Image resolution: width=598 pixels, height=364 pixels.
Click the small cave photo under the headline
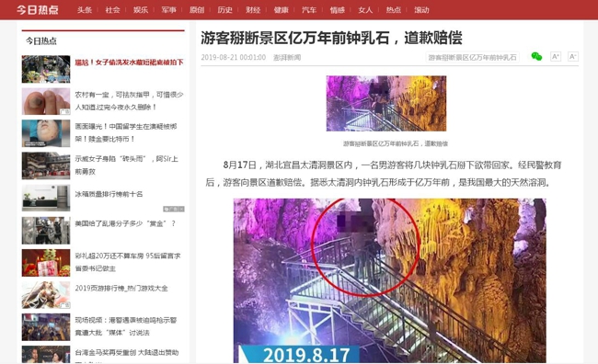[386, 103]
